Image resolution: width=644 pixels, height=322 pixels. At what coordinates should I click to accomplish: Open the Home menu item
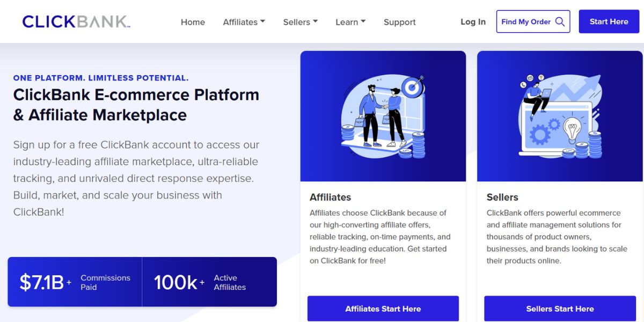(x=193, y=22)
